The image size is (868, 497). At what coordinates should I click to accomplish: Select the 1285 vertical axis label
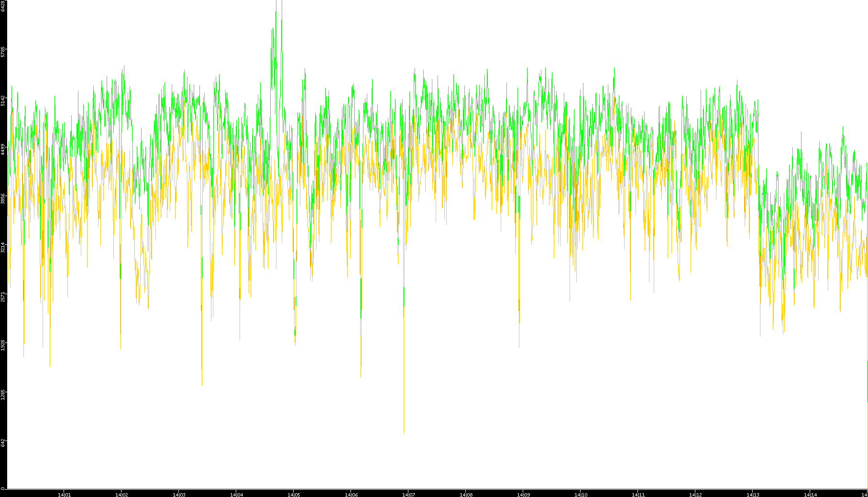[x=3, y=394]
